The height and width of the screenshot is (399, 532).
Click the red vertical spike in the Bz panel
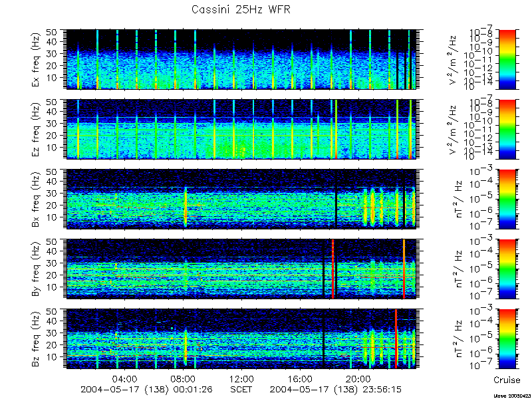click(x=396, y=338)
